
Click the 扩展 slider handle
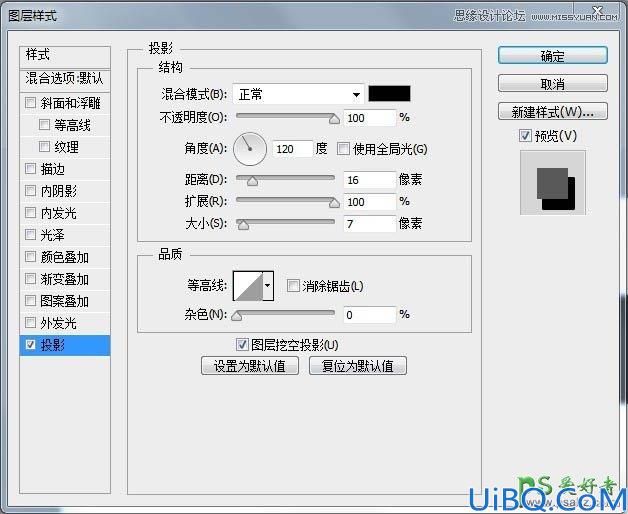tap(334, 203)
